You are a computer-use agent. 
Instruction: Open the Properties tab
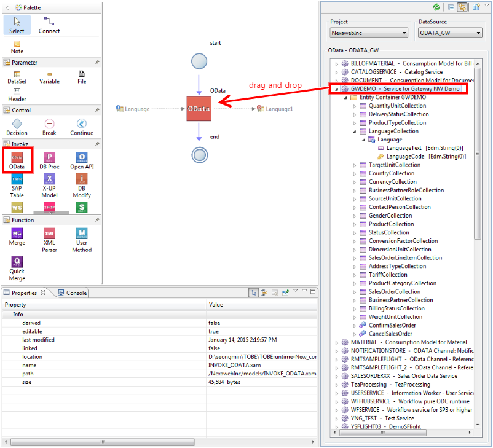(x=24, y=293)
